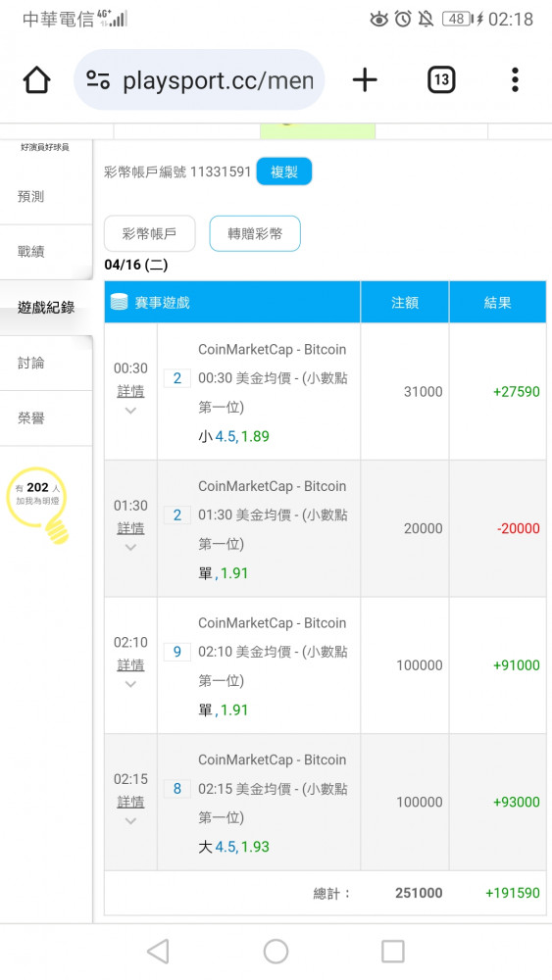Tap the playsport.cc address bar field
This screenshot has height=980, width=552.
point(199,80)
